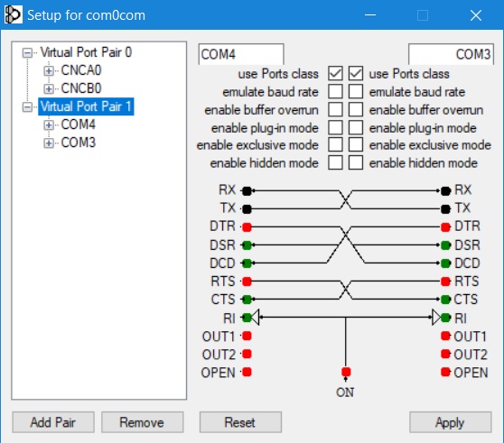Click the left TX pin square

click(247, 209)
